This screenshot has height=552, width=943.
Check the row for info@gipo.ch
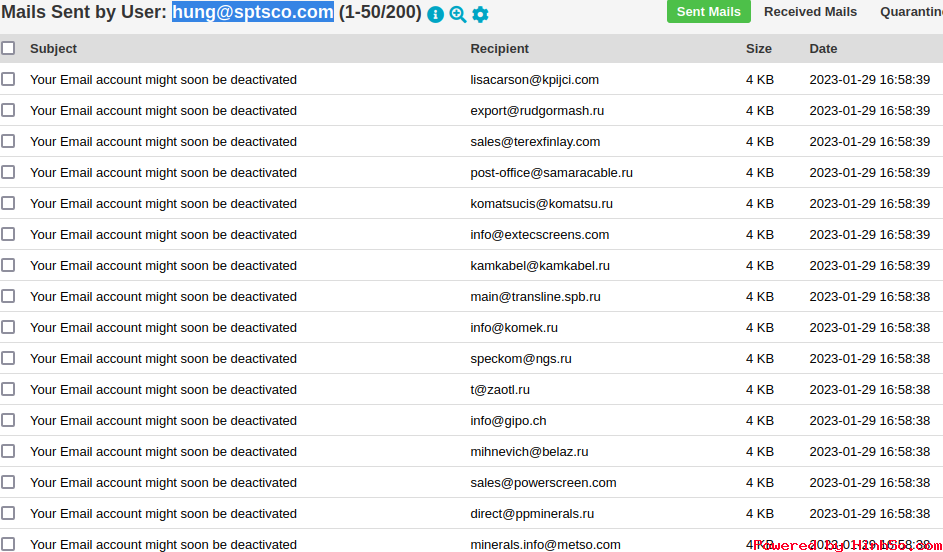pos(8,420)
